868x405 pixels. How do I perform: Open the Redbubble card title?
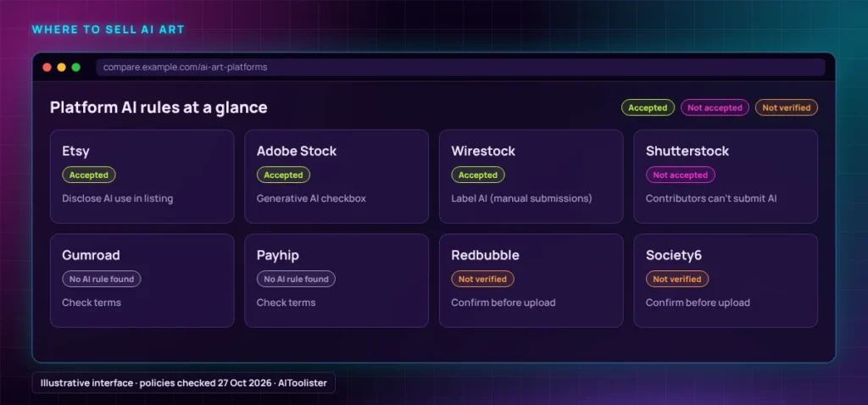coord(485,255)
